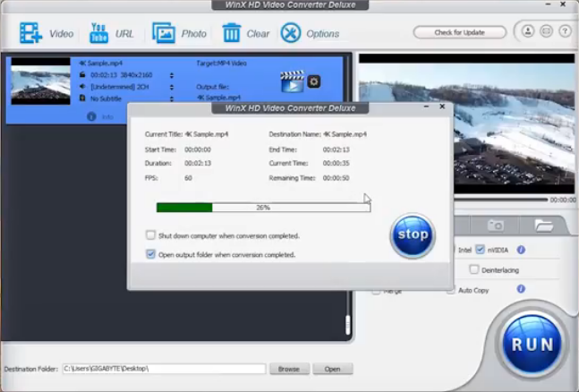Minimize the main WinX window
Image resolution: width=579 pixels, height=392 pixels.
coord(549,4)
